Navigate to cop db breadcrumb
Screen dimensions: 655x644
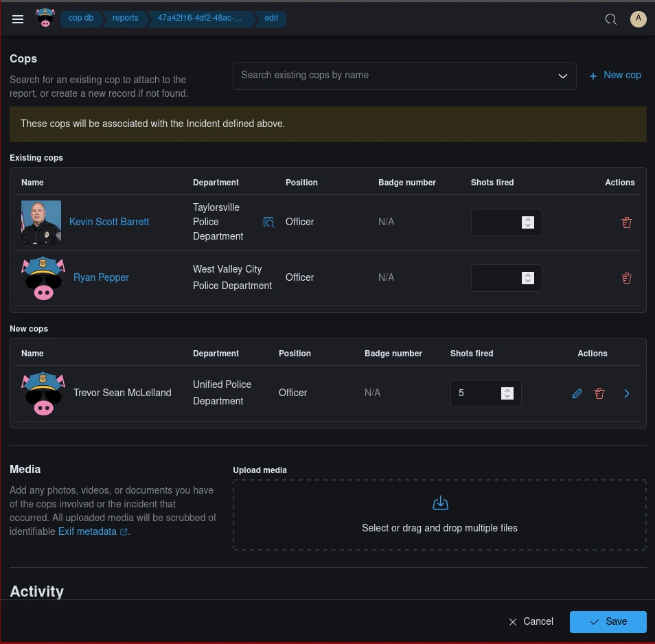coord(80,19)
